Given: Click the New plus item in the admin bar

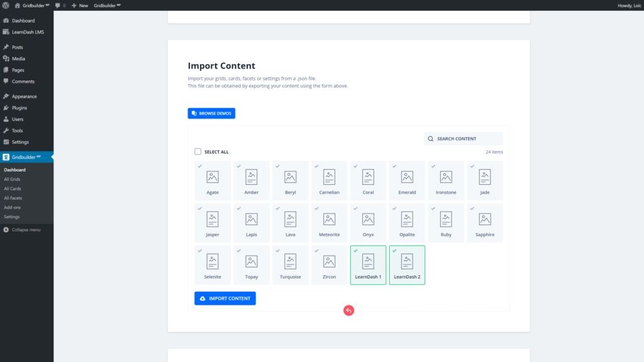Looking at the screenshot, I should tap(80, 5).
